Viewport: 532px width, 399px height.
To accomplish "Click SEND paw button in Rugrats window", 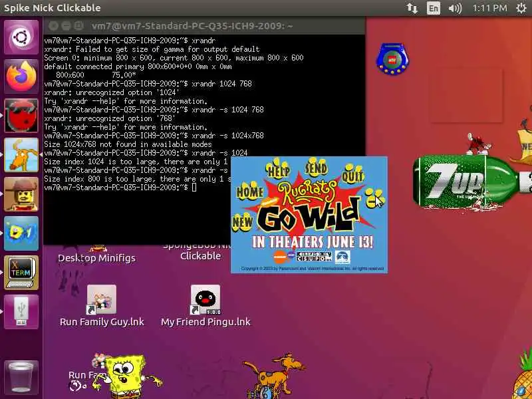I will pos(316,166).
